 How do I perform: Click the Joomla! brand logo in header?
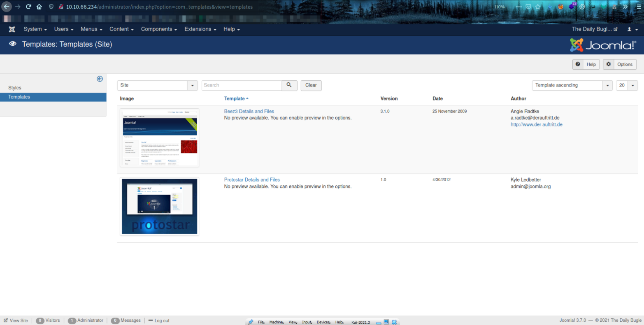pyautogui.click(x=603, y=45)
